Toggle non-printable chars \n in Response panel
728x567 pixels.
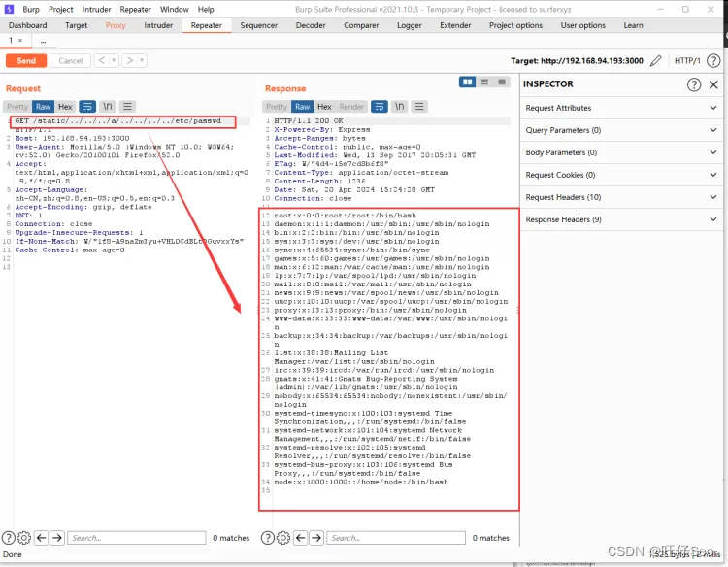tap(399, 107)
